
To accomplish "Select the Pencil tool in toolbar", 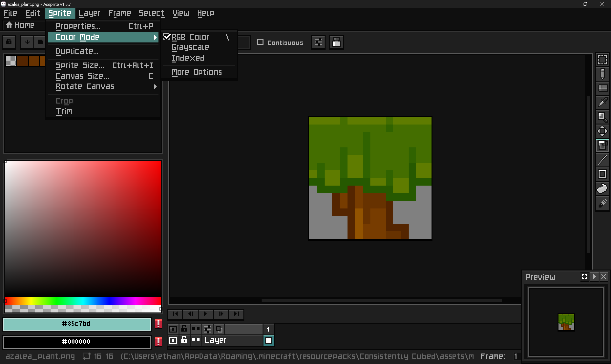I will click(602, 74).
